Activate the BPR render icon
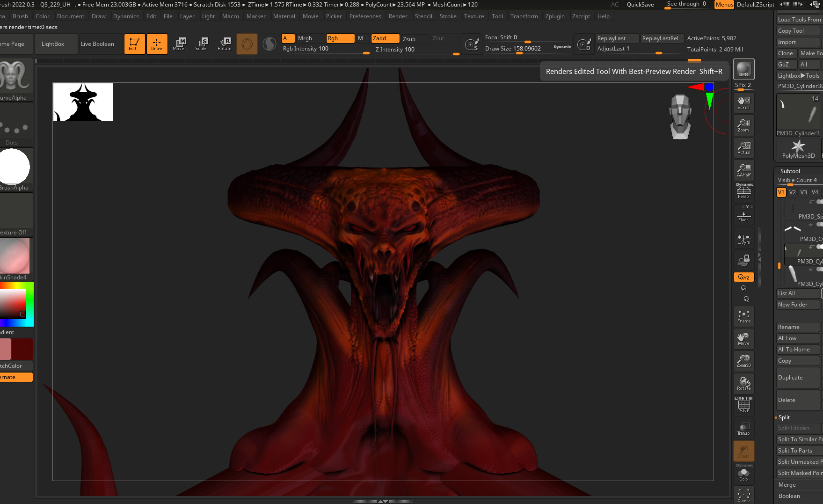The width and height of the screenshot is (823, 504). coord(743,69)
